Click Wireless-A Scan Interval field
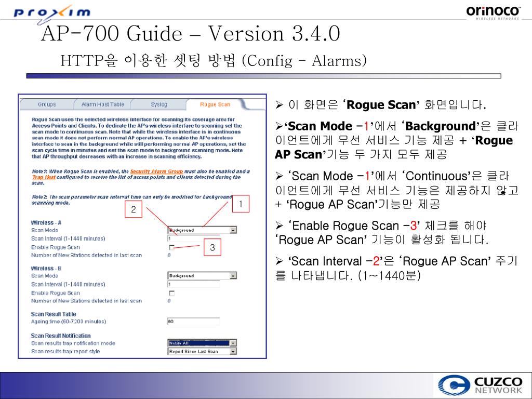This screenshot has width=532, height=399. (194, 238)
